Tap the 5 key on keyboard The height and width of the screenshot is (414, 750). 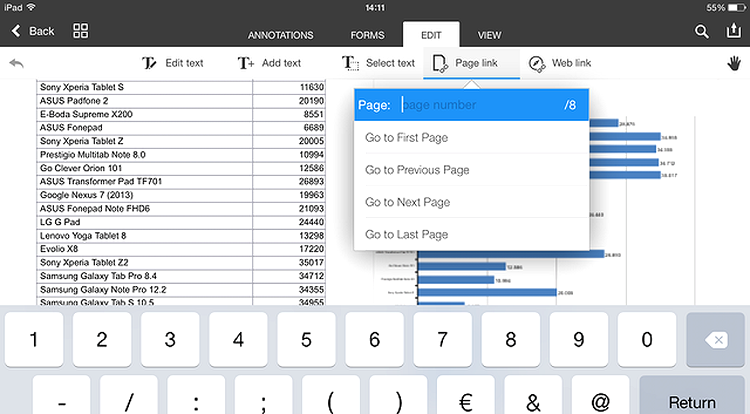(x=307, y=339)
